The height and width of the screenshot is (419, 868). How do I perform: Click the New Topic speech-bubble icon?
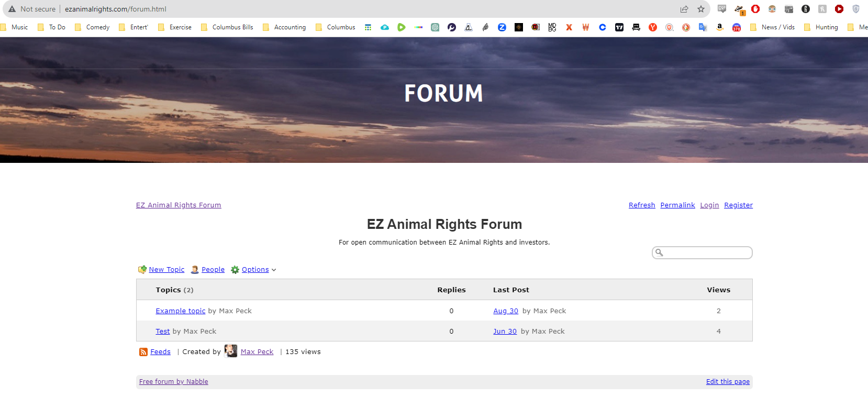(x=142, y=270)
